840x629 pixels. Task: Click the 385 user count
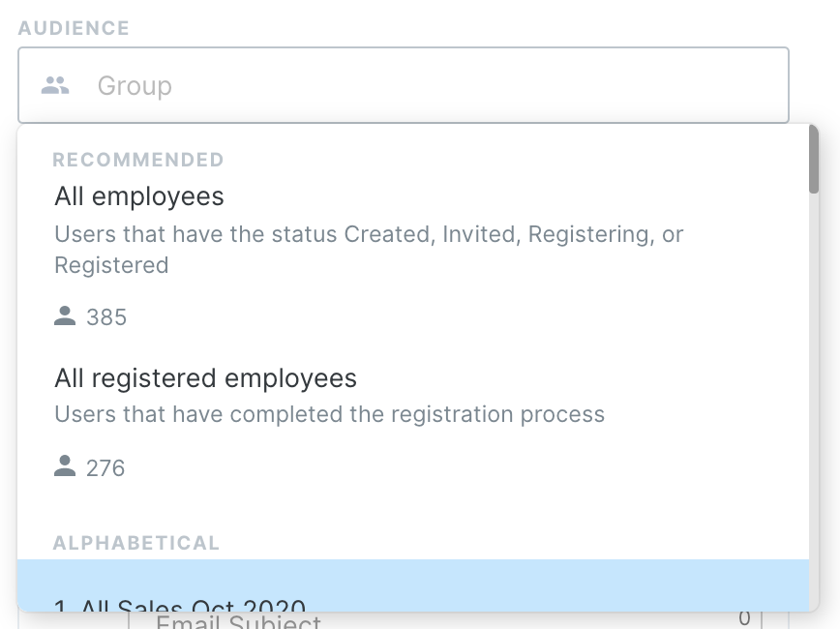[106, 317]
